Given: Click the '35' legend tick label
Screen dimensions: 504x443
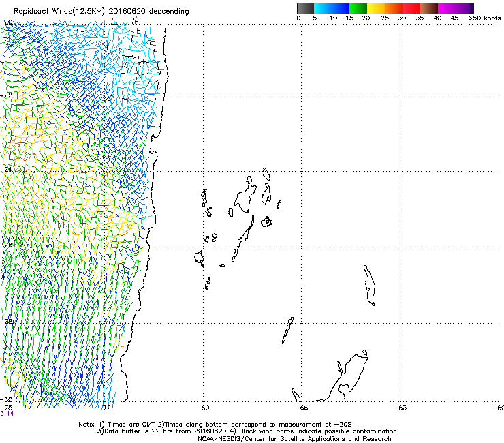Looking at the screenshot, I should tap(420, 18).
